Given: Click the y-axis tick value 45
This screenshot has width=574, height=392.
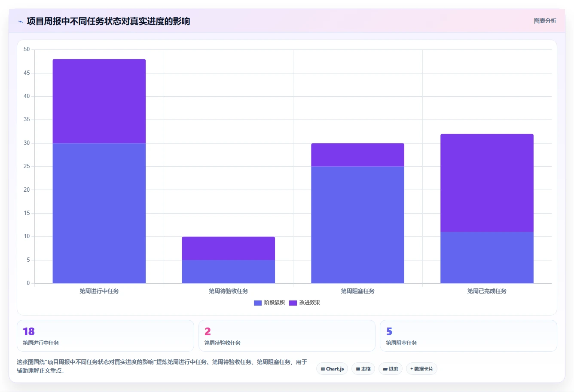Looking at the screenshot, I should [27, 73].
